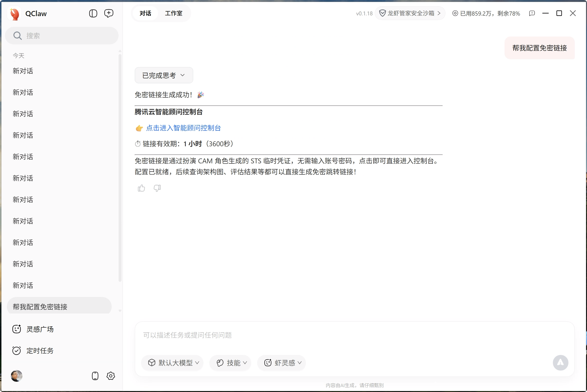
Task: Start a new chat with plus icon
Action: [x=109, y=13]
